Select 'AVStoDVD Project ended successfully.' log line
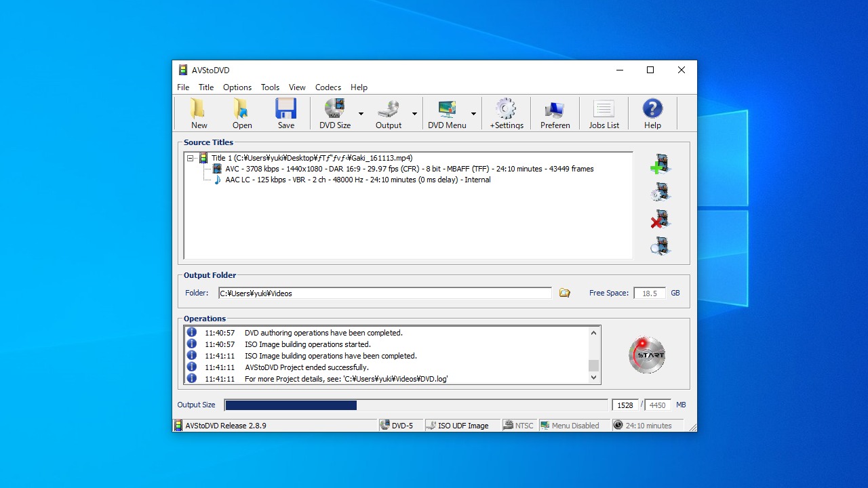This screenshot has width=868, height=488. [x=307, y=367]
